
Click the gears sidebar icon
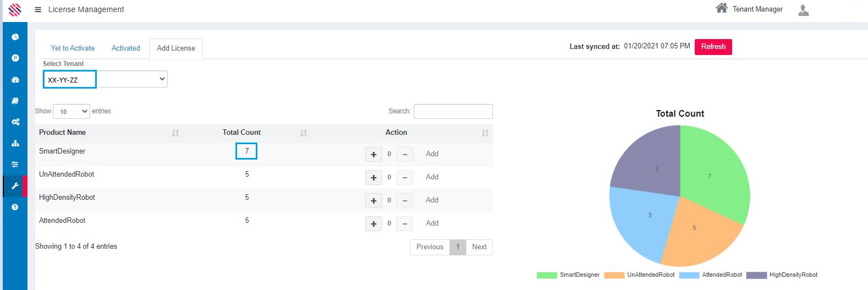(15, 122)
